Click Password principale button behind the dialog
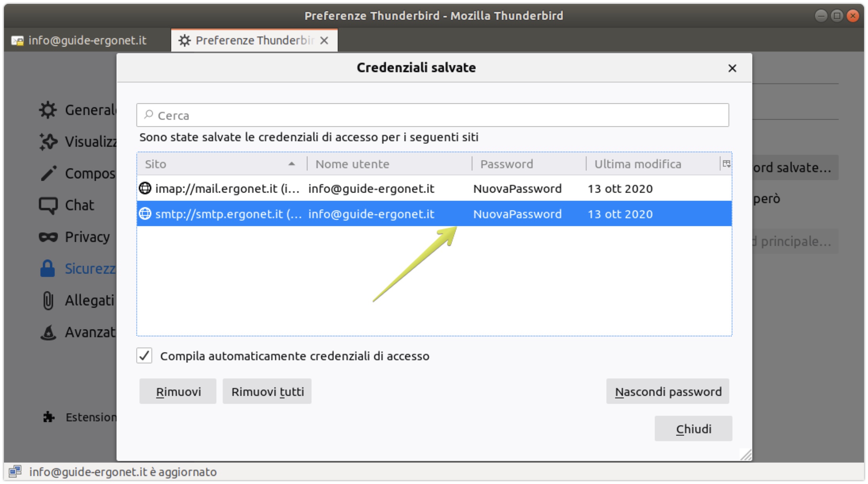This screenshot has width=868, height=484. tap(795, 241)
